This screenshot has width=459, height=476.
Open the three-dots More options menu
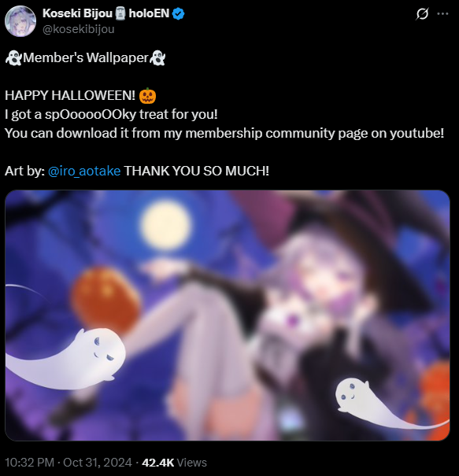click(442, 13)
